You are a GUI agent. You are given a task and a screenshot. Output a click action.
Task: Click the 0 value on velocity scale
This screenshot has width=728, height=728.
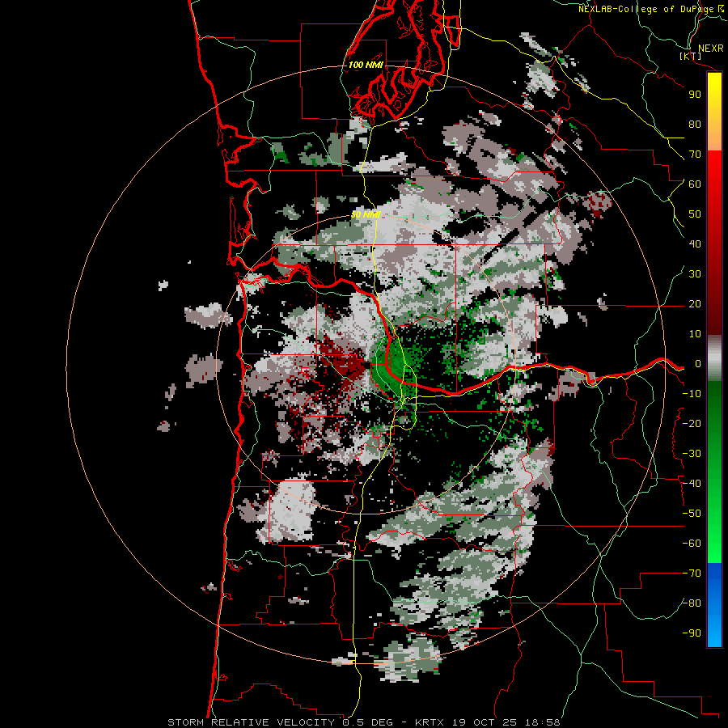(x=698, y=364)
